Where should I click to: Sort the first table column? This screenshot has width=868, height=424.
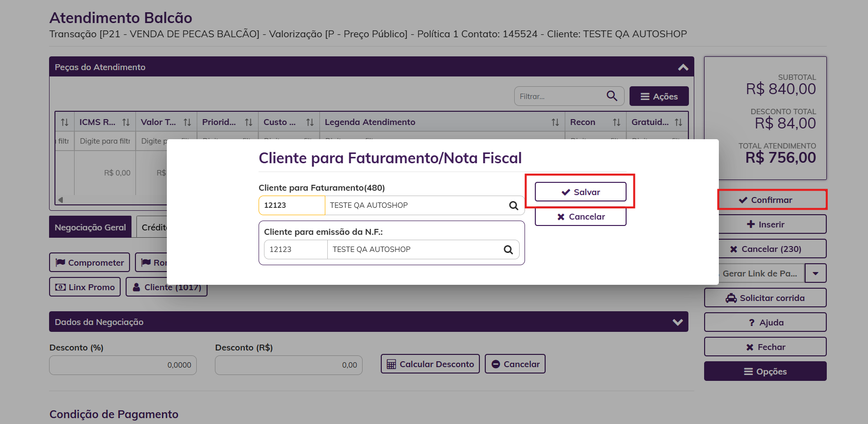65,122
